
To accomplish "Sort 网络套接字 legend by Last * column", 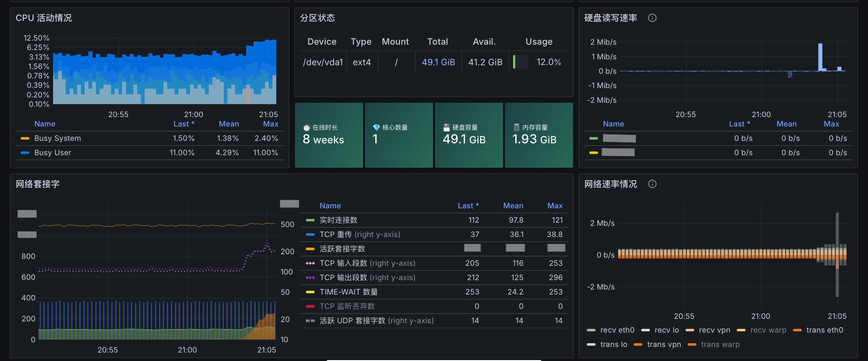I will pyautogui.click(x=468, y=206).
